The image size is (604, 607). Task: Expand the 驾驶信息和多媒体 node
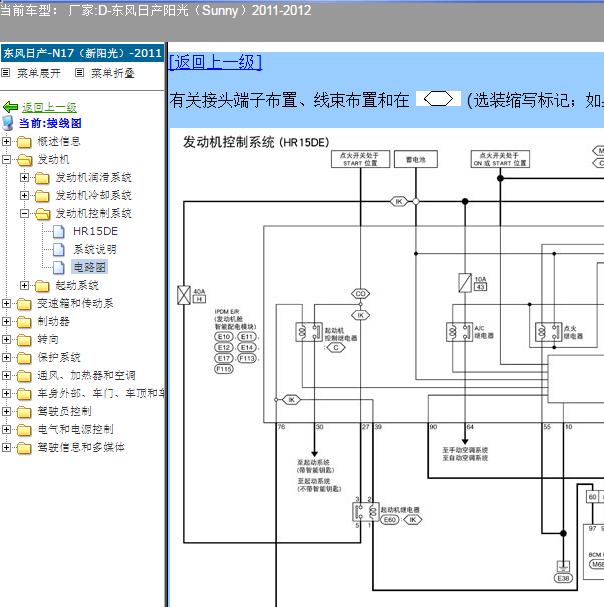pos(6,448)
